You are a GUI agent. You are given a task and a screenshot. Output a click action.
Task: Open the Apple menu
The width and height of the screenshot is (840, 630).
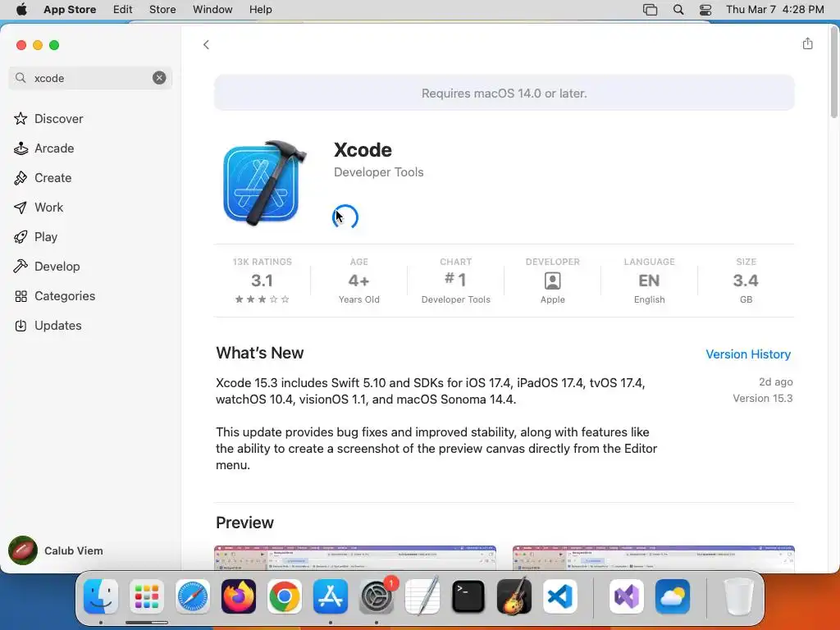tap(21, 10)
